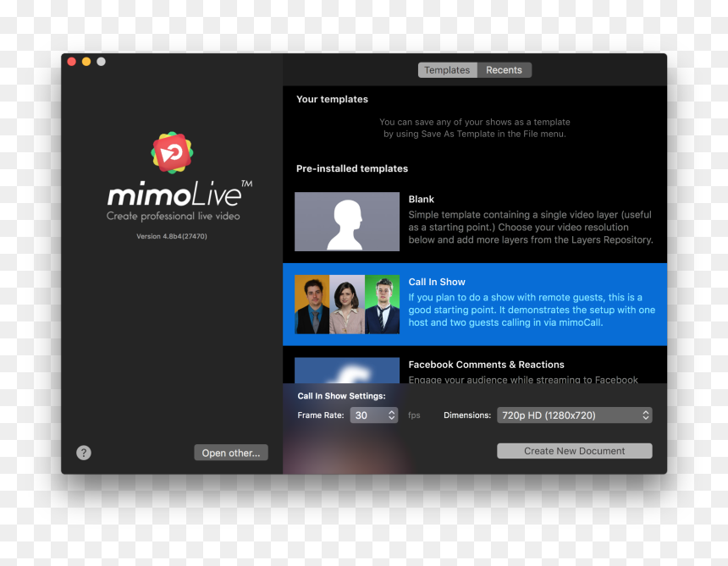The height and width of the screenshot is (566, 728).
Task: Switch to the Recents tab
Action: tap(504, 70)
